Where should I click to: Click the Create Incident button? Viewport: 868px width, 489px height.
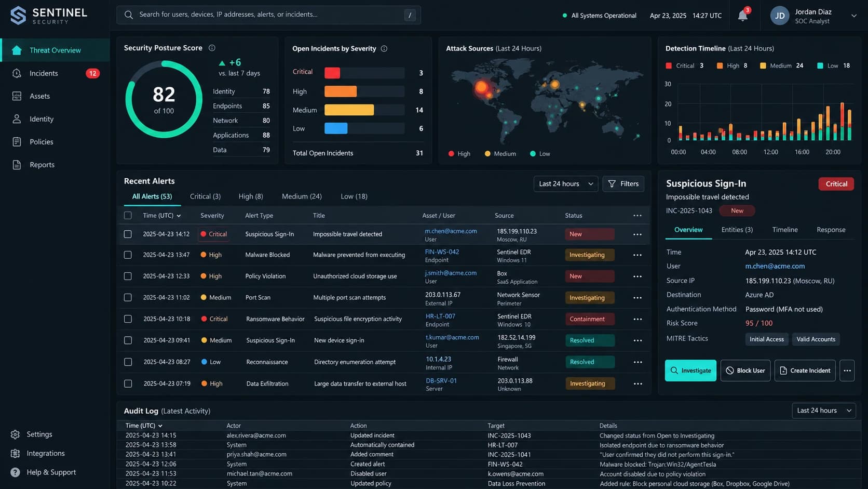(805, 371)
